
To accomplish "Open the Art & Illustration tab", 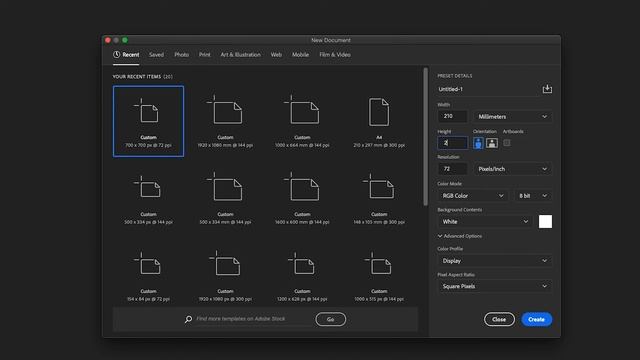I will (240, 55).
